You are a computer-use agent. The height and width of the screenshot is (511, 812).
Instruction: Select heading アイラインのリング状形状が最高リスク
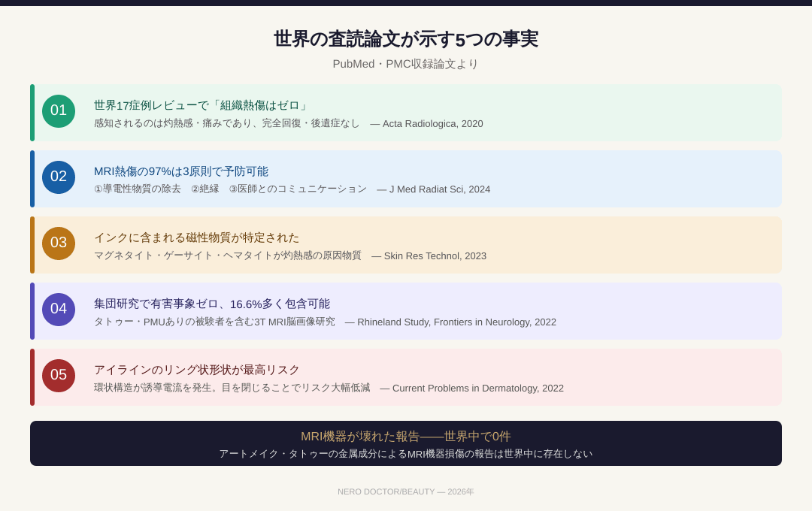pyautogui.click(x=196, y=370)
